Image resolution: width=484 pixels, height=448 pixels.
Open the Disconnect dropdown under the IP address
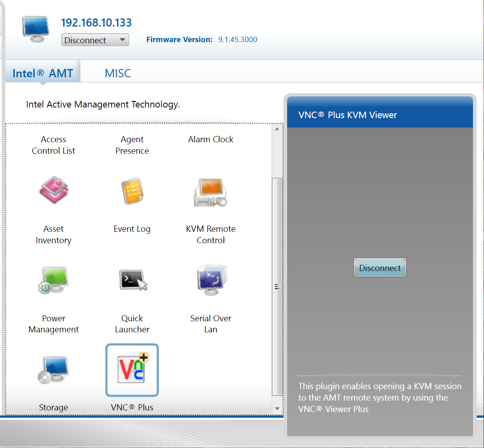(x=95, y=40)
